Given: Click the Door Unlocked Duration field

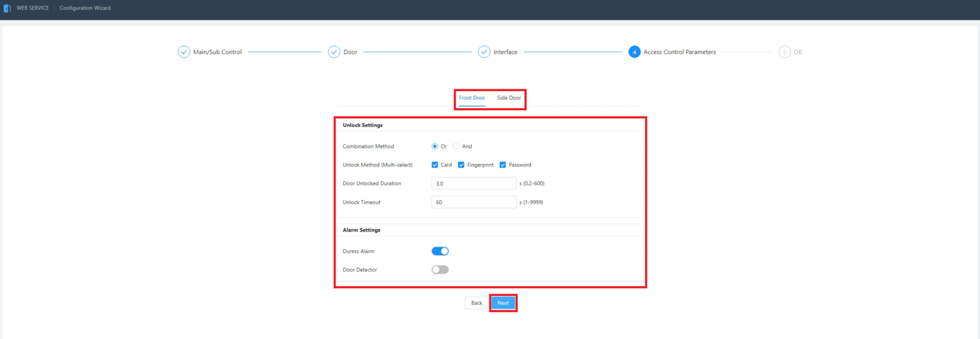Looking at the screenshot, I should coord(474,184).
